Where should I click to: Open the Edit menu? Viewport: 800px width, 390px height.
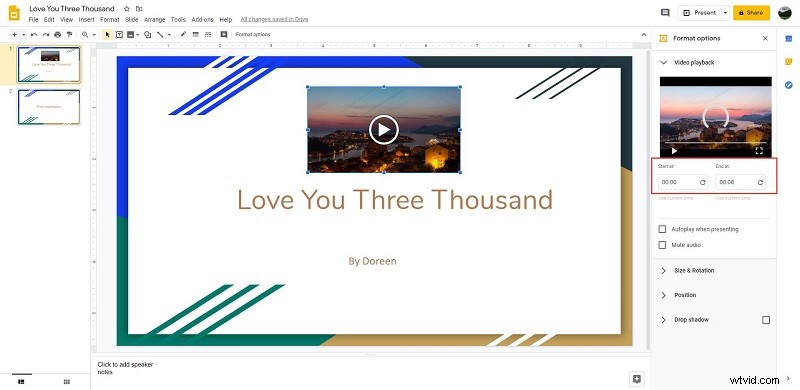(x=49, y=19)
